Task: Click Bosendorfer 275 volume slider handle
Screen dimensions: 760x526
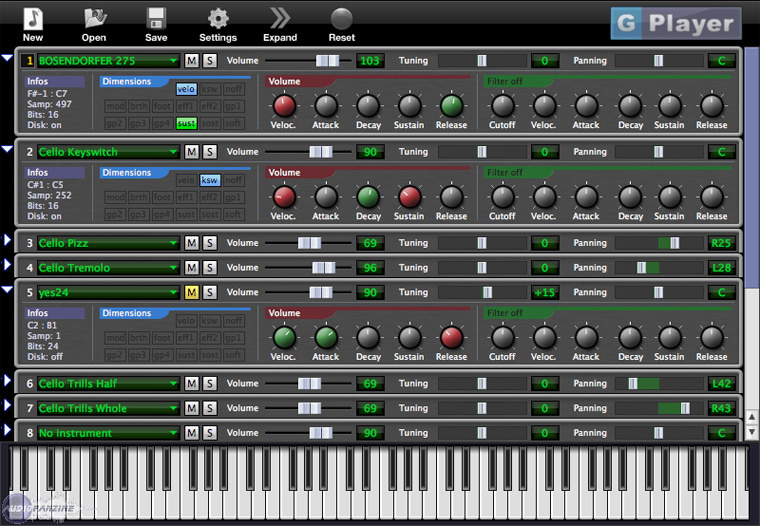Action: coord(327,61)
